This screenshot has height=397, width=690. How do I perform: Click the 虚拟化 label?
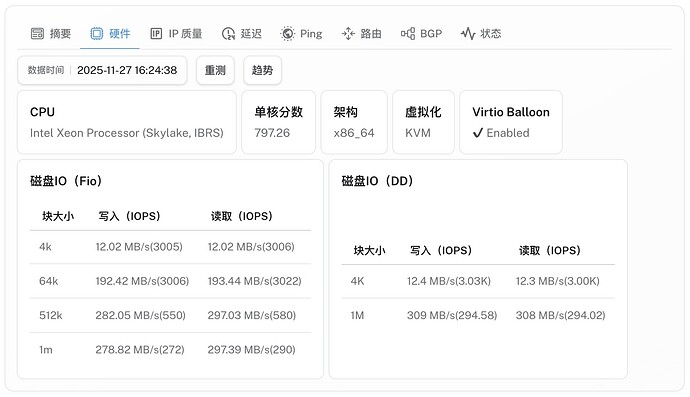coord(423,112)
